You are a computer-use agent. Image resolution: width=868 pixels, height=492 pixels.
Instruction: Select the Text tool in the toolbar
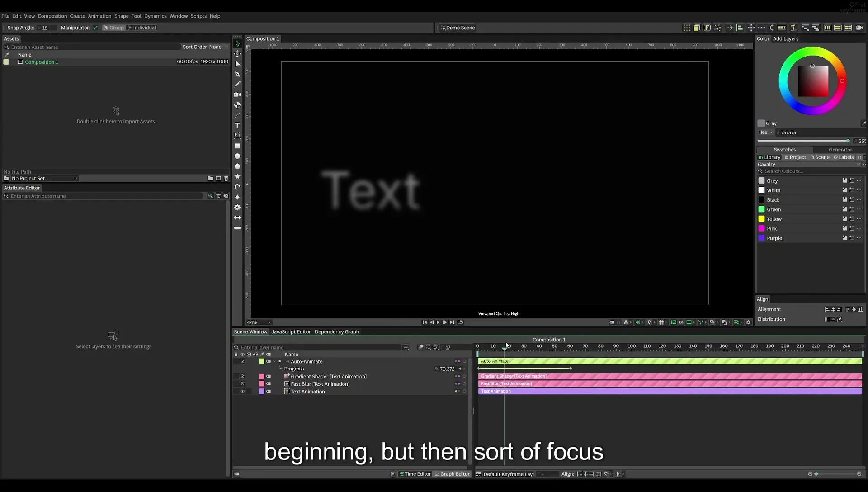coord(237,125)
